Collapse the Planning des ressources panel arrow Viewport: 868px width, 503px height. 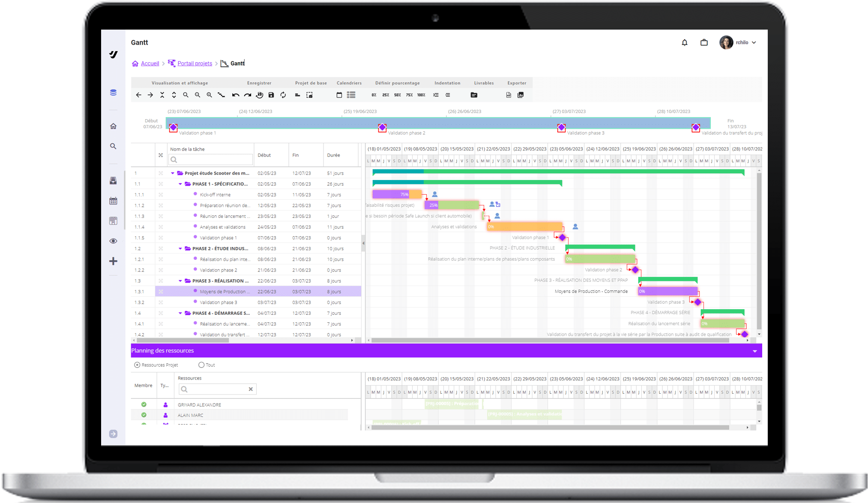tap(755, 351)
